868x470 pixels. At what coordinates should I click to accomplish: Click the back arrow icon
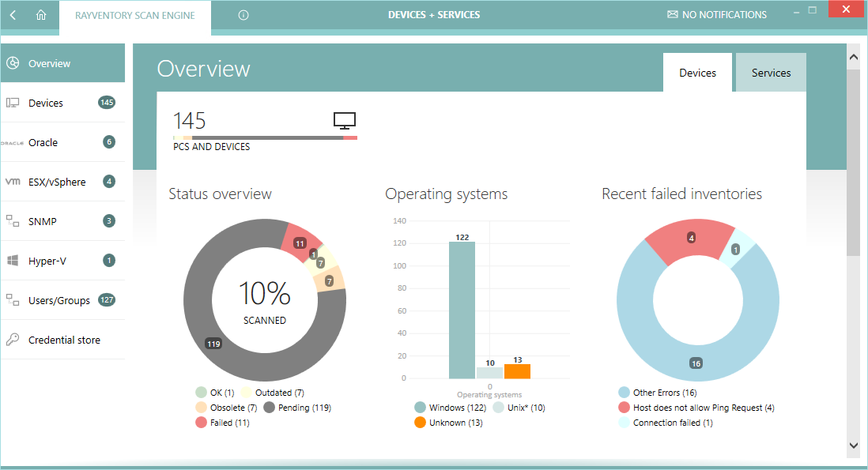13,15
